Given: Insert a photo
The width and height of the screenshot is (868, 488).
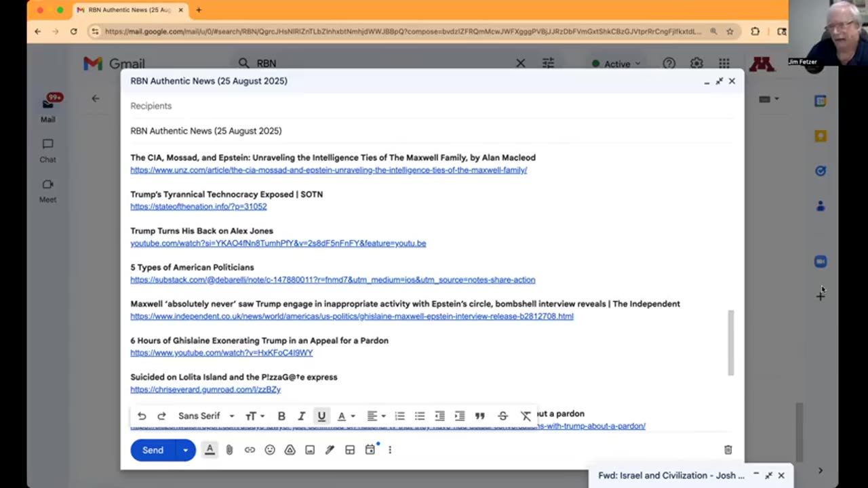Looking at the screenshot, I should 310,450.
